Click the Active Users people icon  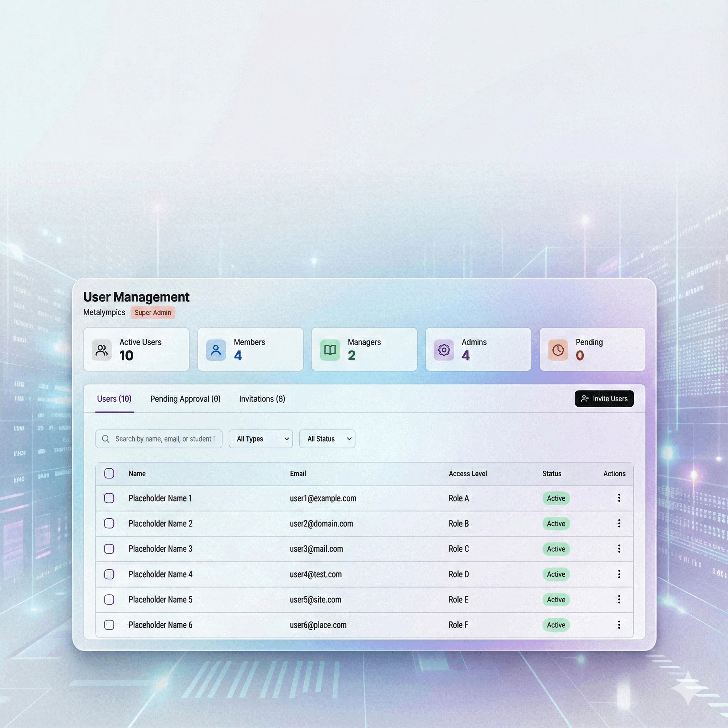[101, 350]
